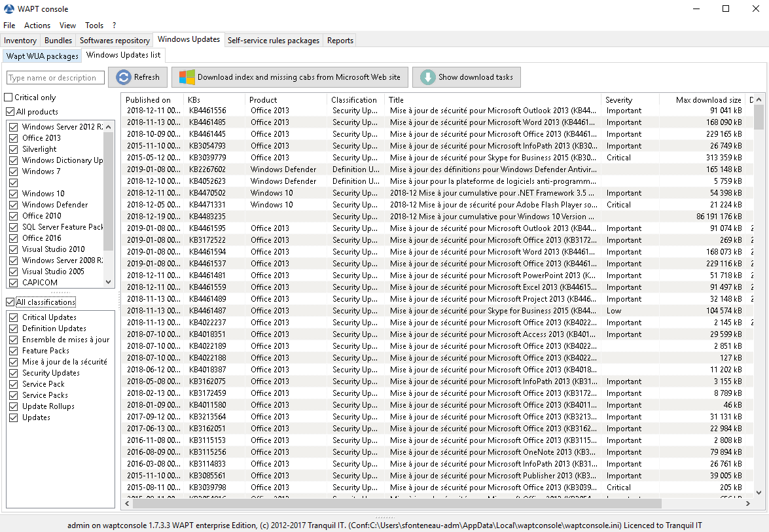
Task: Toggle the Windows Defender product checkbox
Action: [x=13, y=204]
